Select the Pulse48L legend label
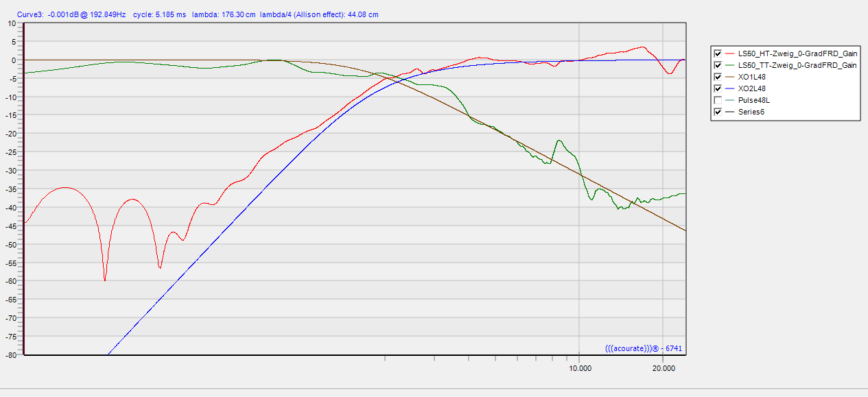Viewport: 868px width, 397px height. click(x=754, y=100)
